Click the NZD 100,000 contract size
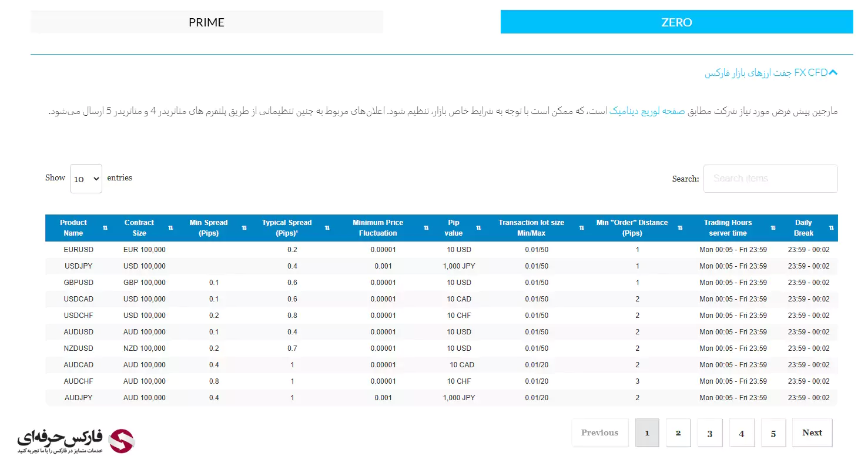This screenshot has height=466, width=868. pyautogui.click(x=145, y=348)
